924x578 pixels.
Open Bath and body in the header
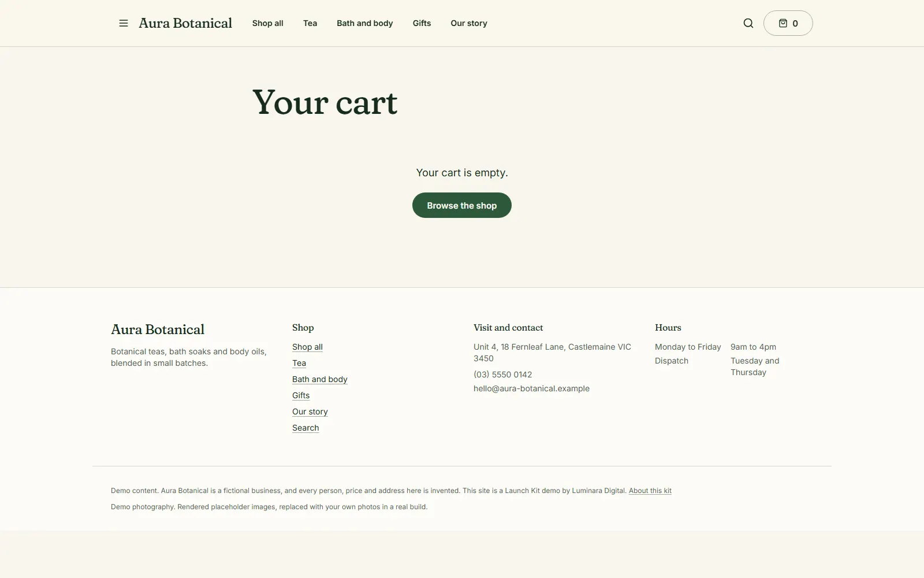pyautogui.click(x=365, y=23)
